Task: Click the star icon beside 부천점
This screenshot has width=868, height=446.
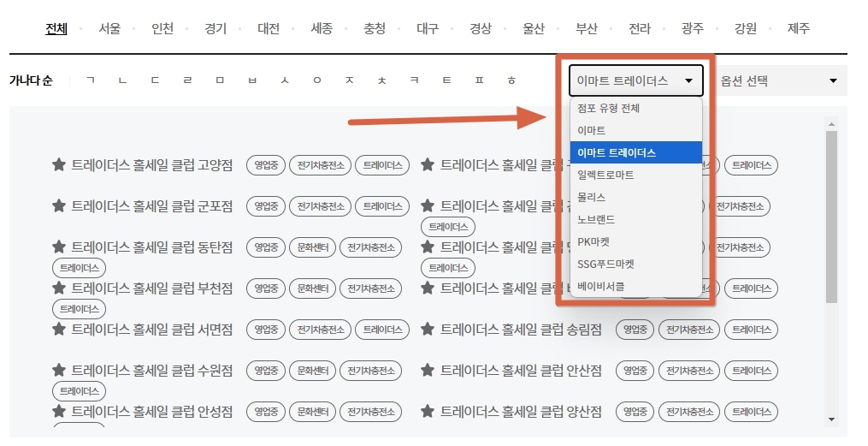Action: pyautogui.click(x=59, y=288)
